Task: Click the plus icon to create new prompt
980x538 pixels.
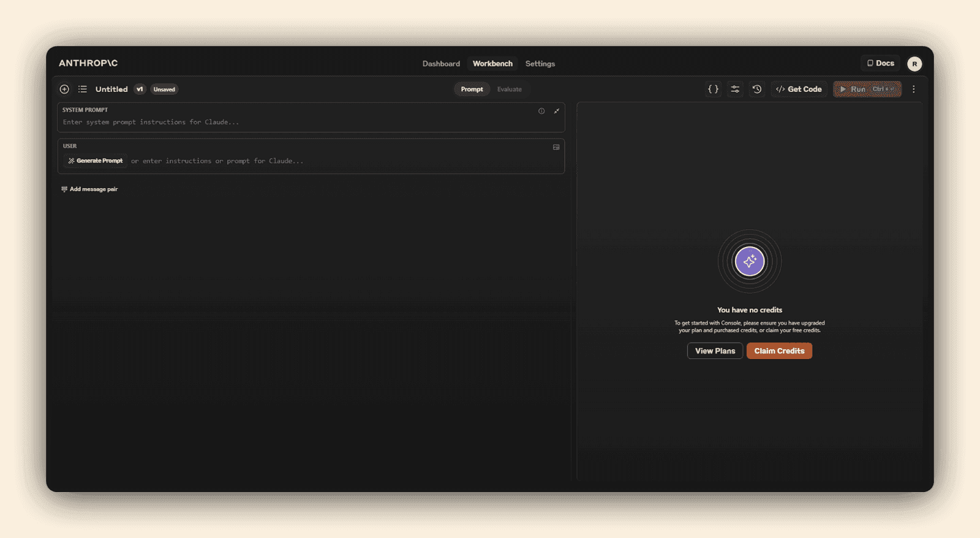Action: pos(64,89)
